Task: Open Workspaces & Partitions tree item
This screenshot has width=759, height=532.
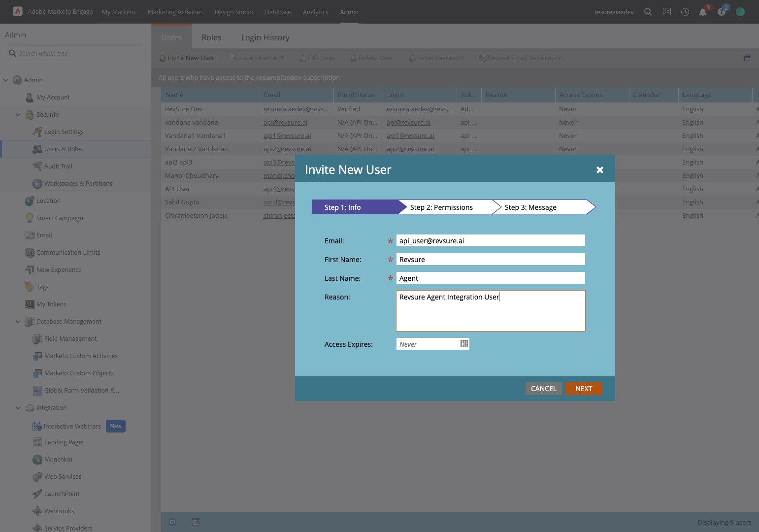Action: (x=78, y=184)
